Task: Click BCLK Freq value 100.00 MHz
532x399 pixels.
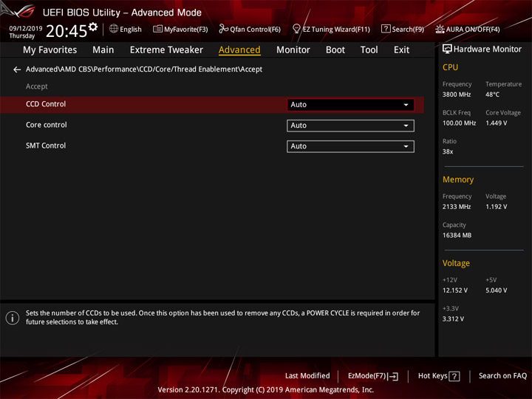Action: pos(459,123)
